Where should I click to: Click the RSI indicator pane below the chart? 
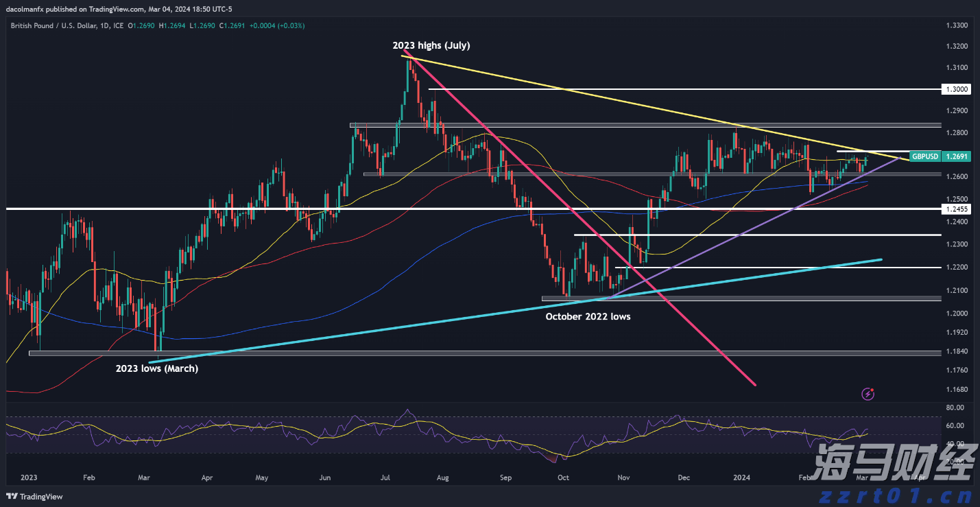point(480,432)
